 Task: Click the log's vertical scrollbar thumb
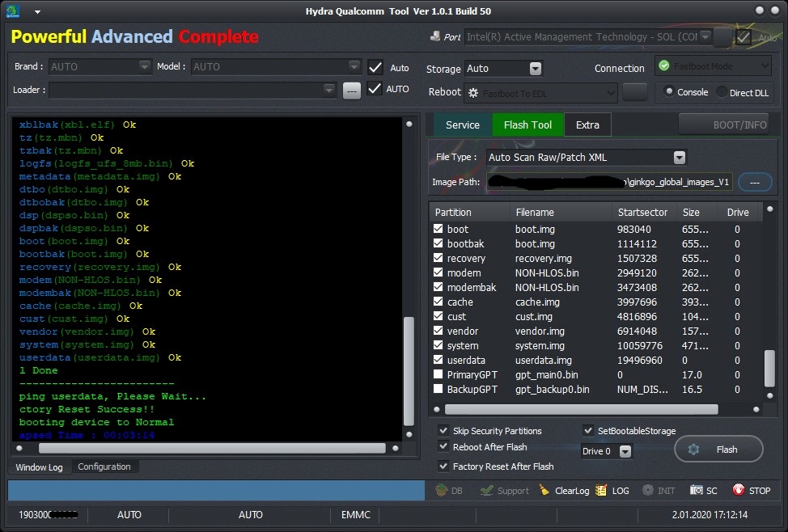409,371
